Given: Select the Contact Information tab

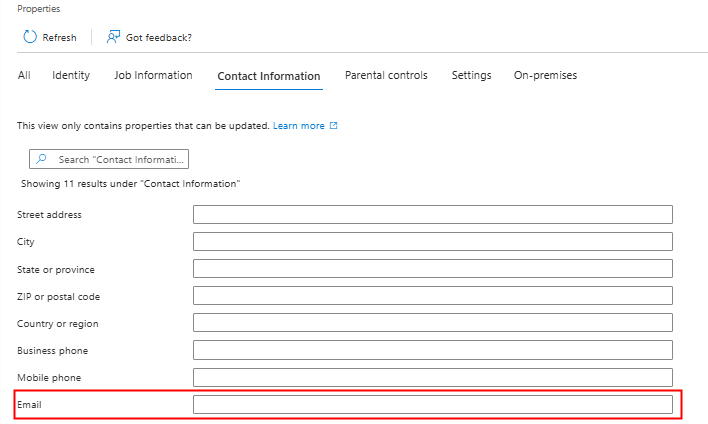Looking at the screenshot, I should (x=269, y=76).
